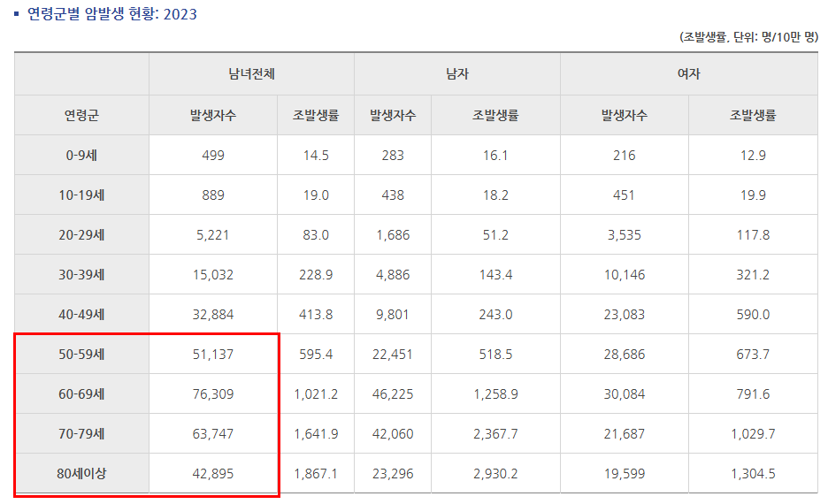Click the value 216 cell
This screenshot has width=828, height=504.
click(x=625, y=155)
